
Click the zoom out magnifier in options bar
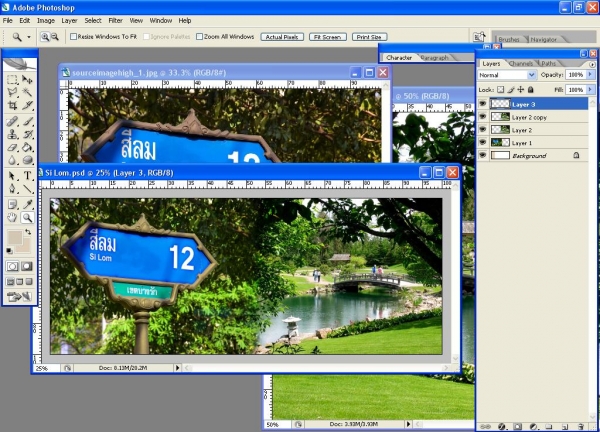55,37
